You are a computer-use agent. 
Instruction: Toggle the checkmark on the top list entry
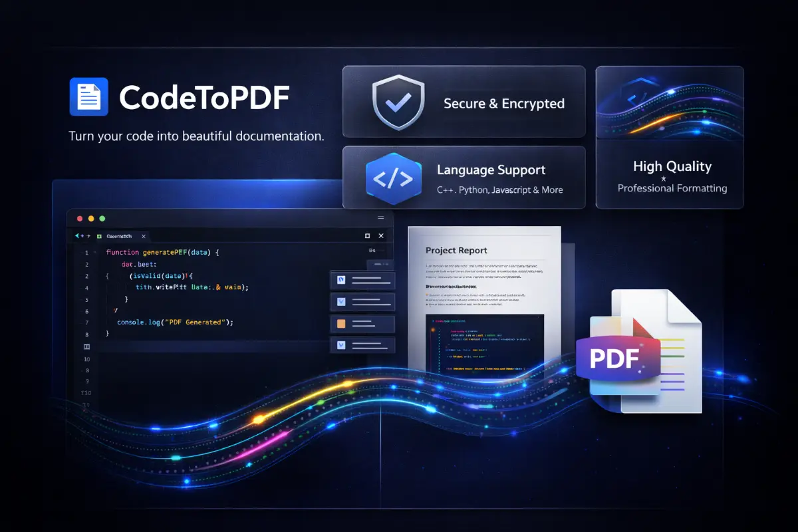(340, 280)
